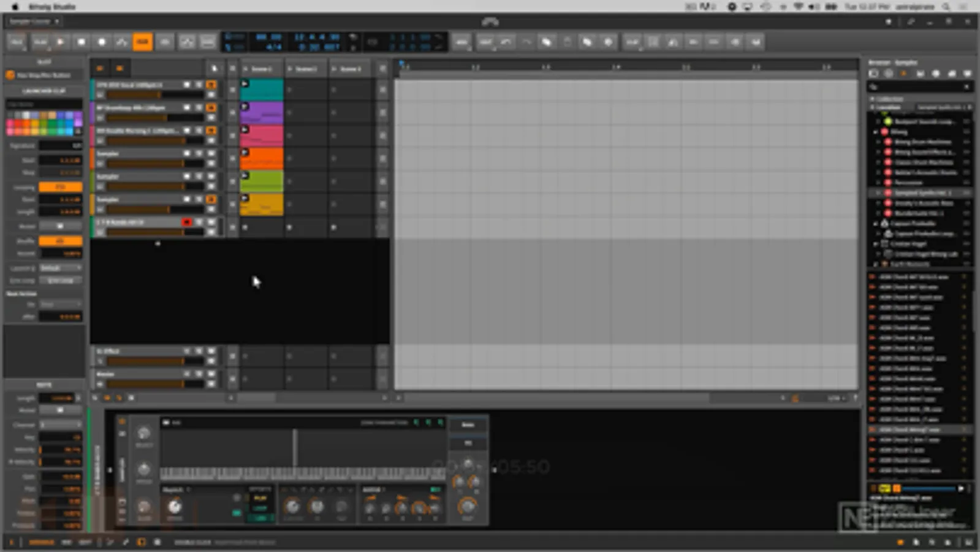Click the clip name field in inspector
This screenshot has height=552, width=980.
(x=44, y=104)
